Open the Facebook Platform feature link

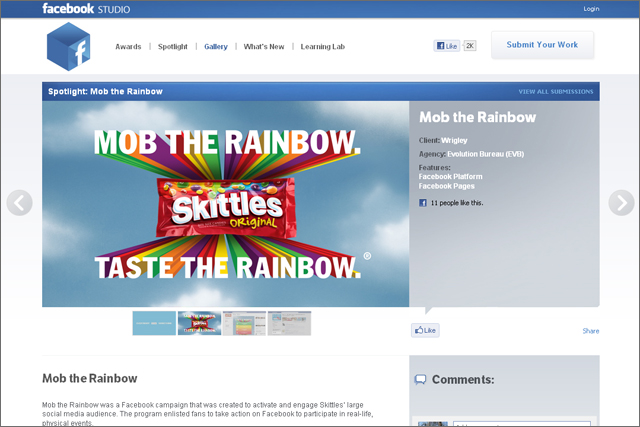point(451,176)
